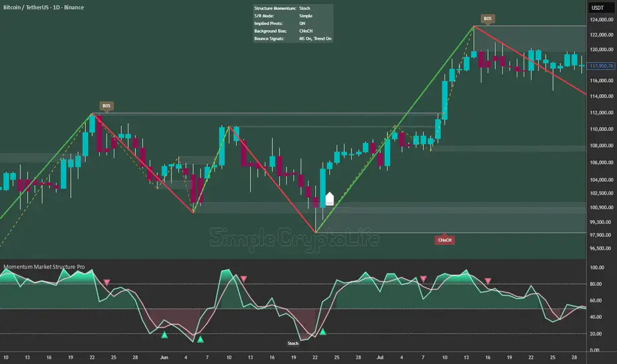Screen dimensions: 617x364
Task: Click the 97,900.00 price axis label
Action: 601,235
